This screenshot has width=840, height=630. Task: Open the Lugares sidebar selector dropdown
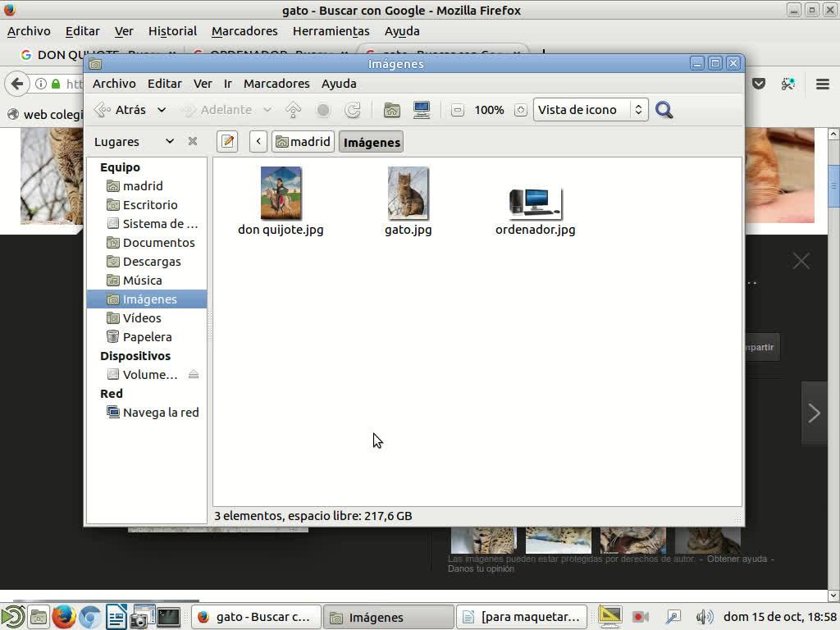pyautogui.click(x=170, y=141)
